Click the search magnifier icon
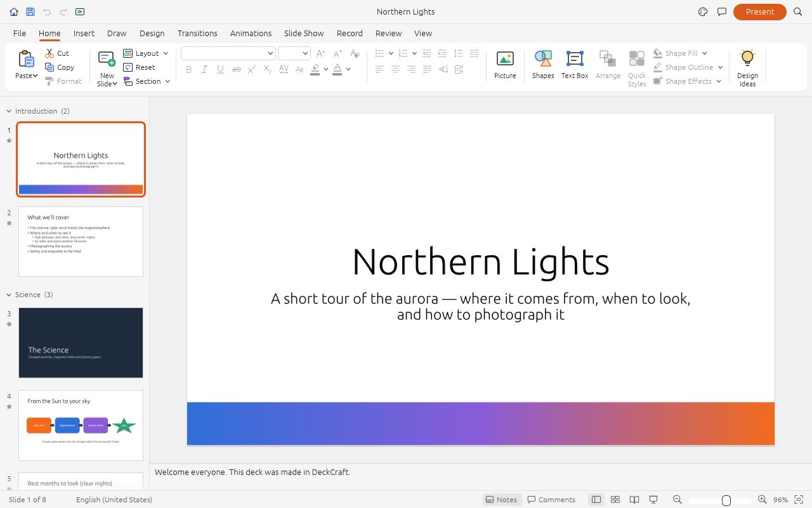Viewport: 812px width, 508px height. point(798,11)
